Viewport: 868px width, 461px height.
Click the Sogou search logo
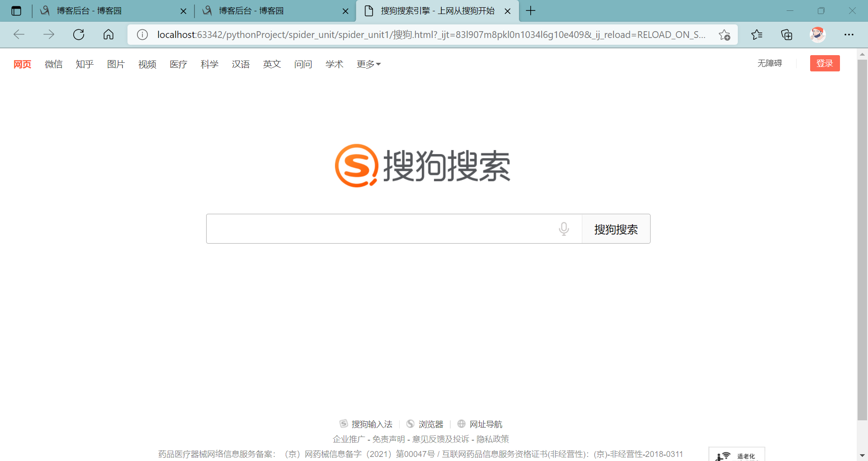pyautogui.click(x=423, y=165)
